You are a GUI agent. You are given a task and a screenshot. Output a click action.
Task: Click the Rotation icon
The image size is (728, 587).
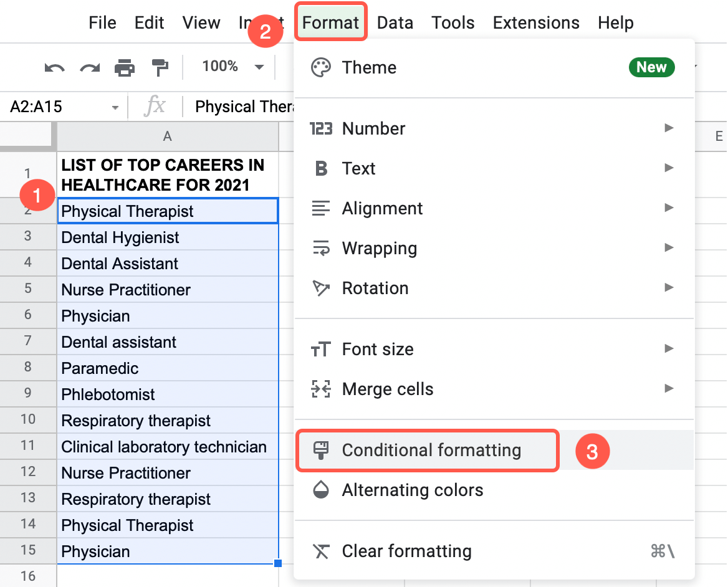(320, 288)
